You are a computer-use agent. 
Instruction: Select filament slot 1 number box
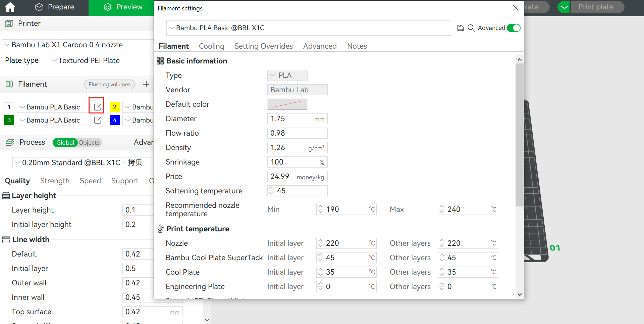[x=9, y=107]
